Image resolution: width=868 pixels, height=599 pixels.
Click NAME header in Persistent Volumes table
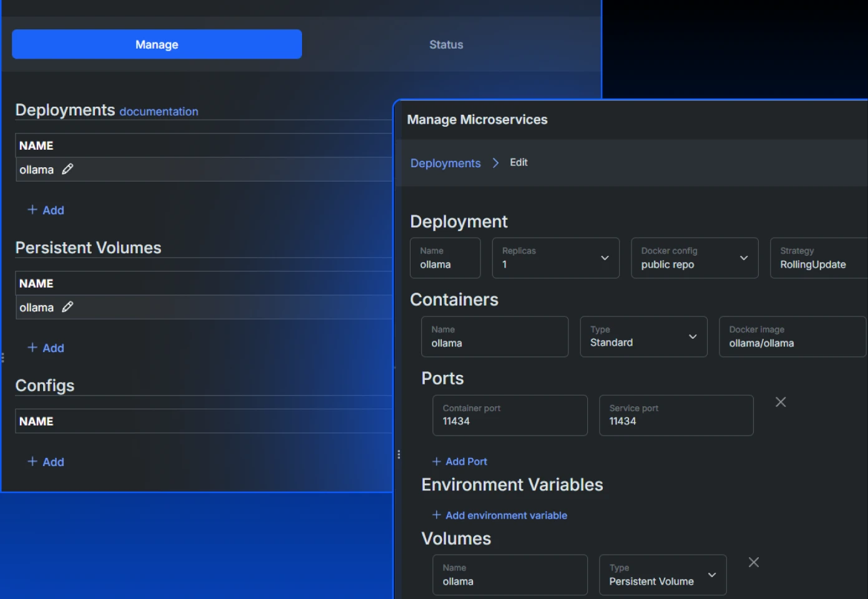36,283
